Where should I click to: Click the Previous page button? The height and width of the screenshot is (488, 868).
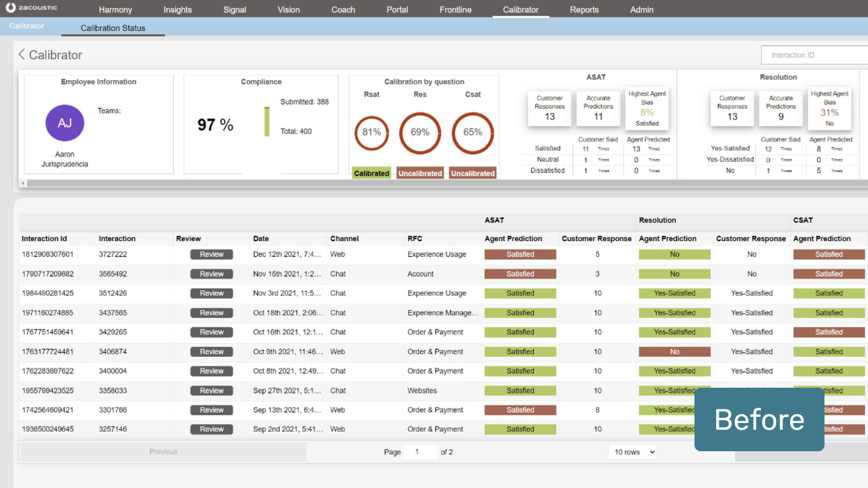pos(163,452)
